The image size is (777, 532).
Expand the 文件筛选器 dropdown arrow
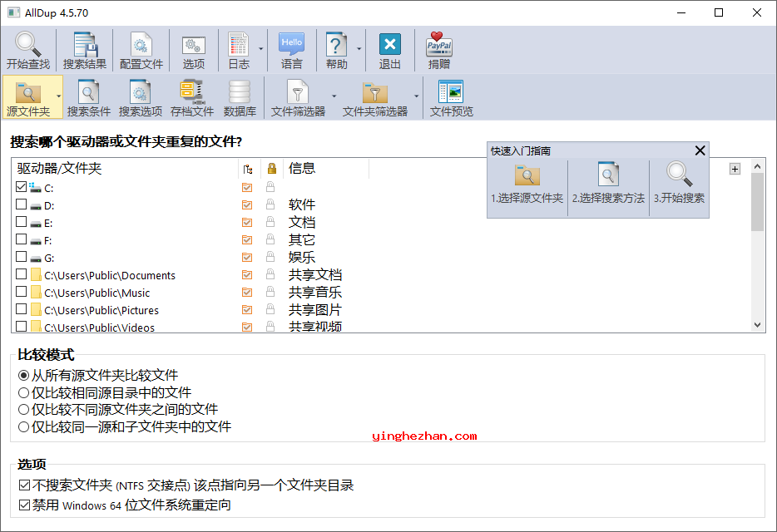point(334,96)
